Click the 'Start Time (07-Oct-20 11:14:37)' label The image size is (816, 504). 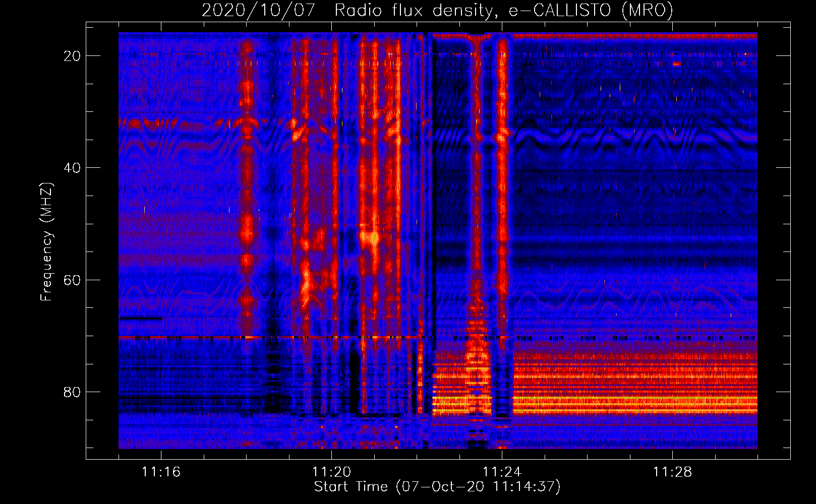437,487
